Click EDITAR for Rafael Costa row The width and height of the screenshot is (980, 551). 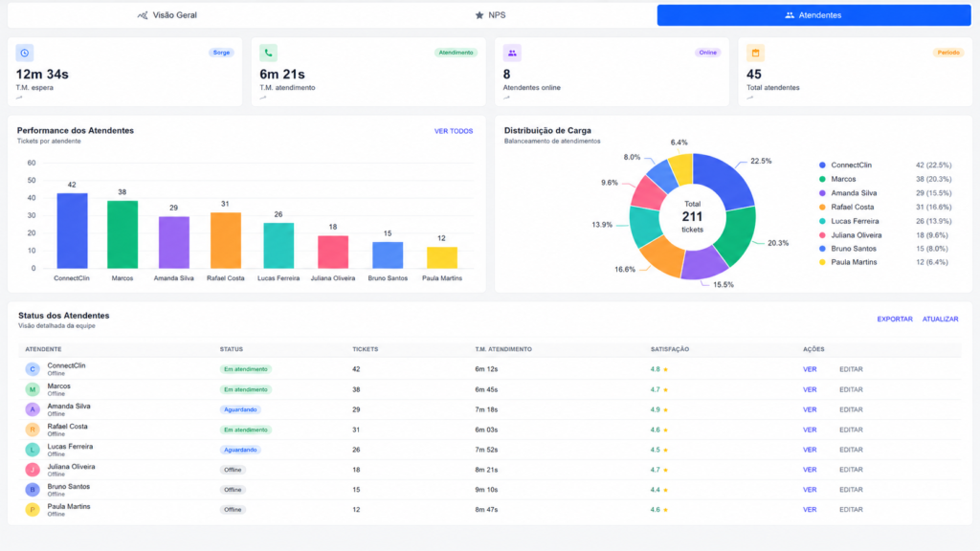(851, 430)
